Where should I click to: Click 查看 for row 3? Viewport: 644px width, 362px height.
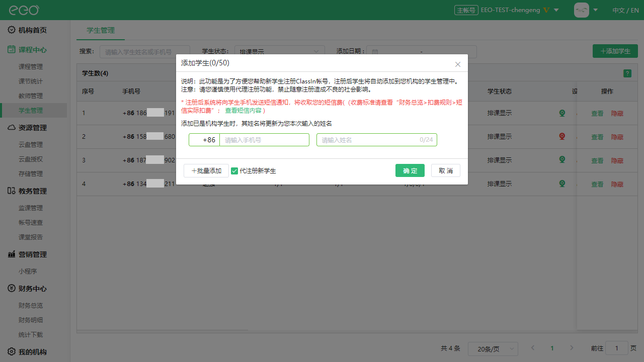tap(597, 161)
